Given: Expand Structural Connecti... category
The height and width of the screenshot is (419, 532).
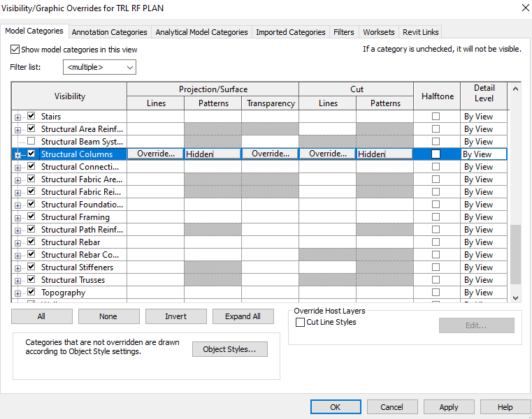Looking at the screenshot, I should click(x=17, y=168).
